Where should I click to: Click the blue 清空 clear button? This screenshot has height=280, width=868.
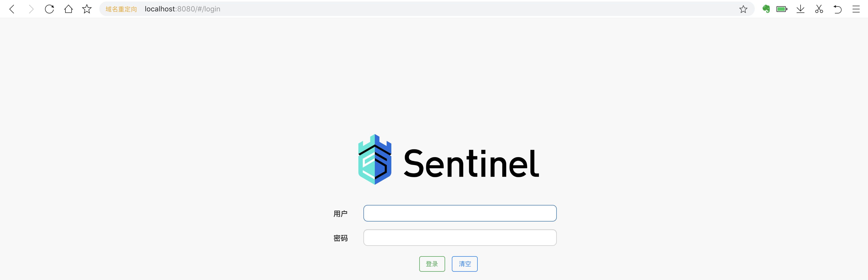coord(465,264)
